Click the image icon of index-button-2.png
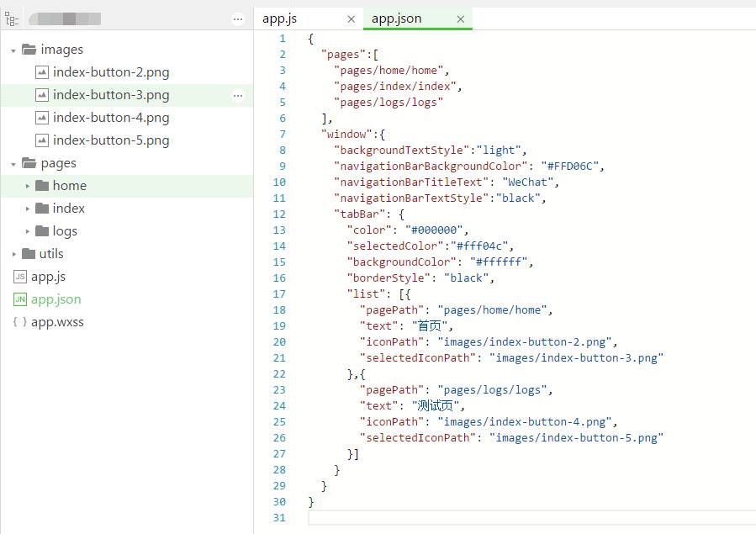Screen dimensions: 756x534 pos(42,72)
